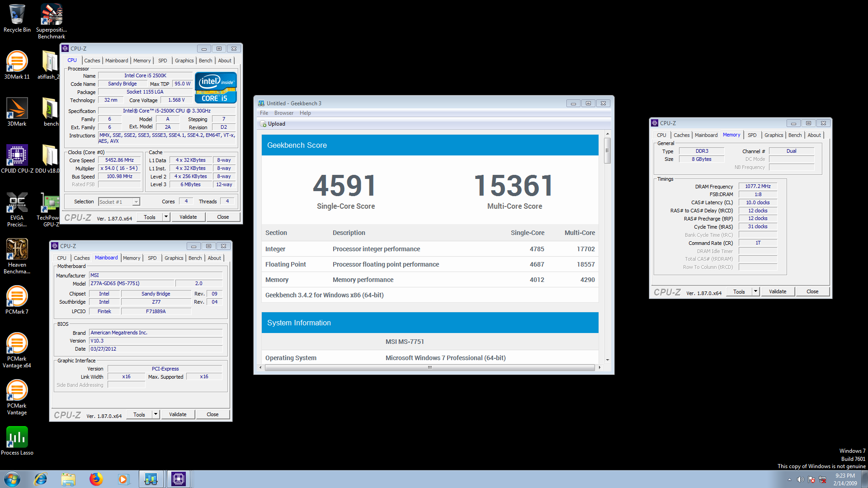
Task: Click the Intel Core i5 logo image
Action: [x=216, y=88]
